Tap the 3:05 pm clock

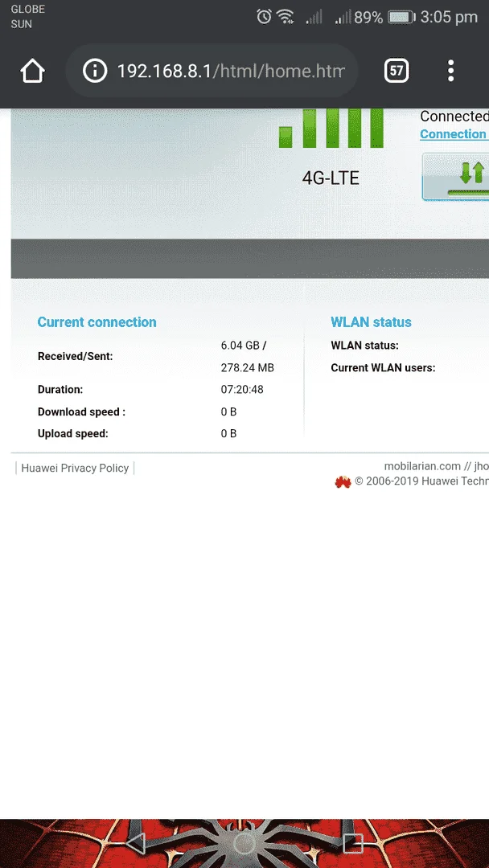click(x=449, y=17)
